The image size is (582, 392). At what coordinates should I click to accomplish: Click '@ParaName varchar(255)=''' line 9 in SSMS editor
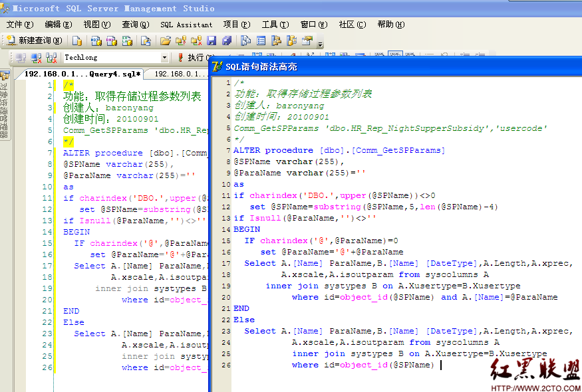pyautogui.click(x=129, y=175)
